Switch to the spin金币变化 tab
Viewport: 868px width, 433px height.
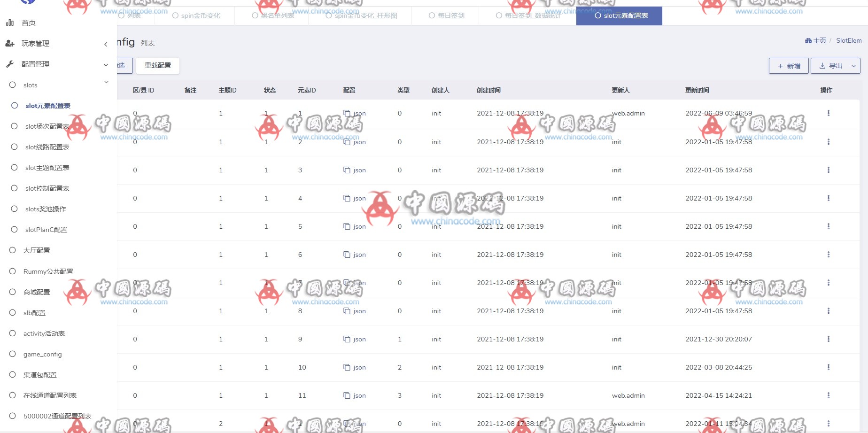(x=196, y=15)
